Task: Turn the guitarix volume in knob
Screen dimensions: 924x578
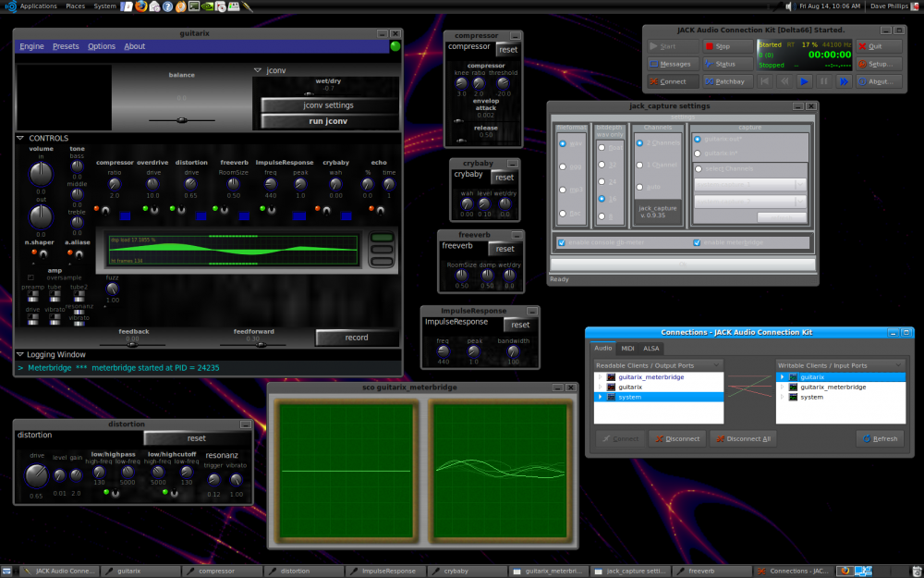Action: click(x=41, y=173)
